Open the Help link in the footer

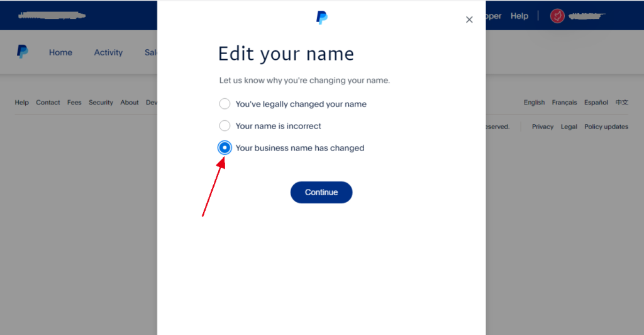click(22, 103)
